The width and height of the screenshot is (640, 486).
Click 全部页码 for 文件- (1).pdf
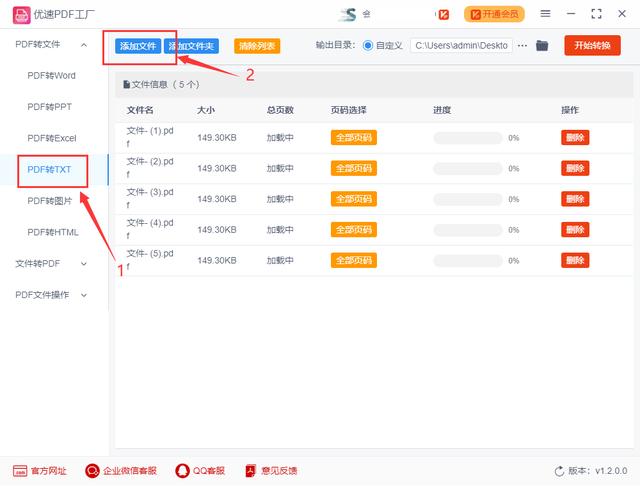click(354, 138)
